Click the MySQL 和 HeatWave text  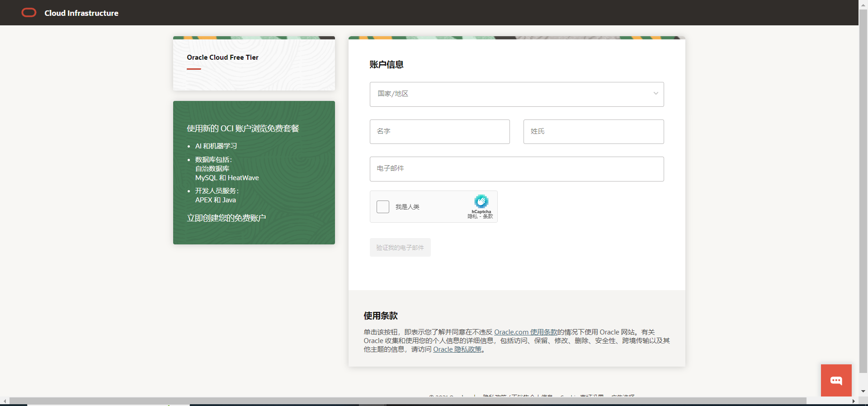pyautogui.click(x=227, y=178)
